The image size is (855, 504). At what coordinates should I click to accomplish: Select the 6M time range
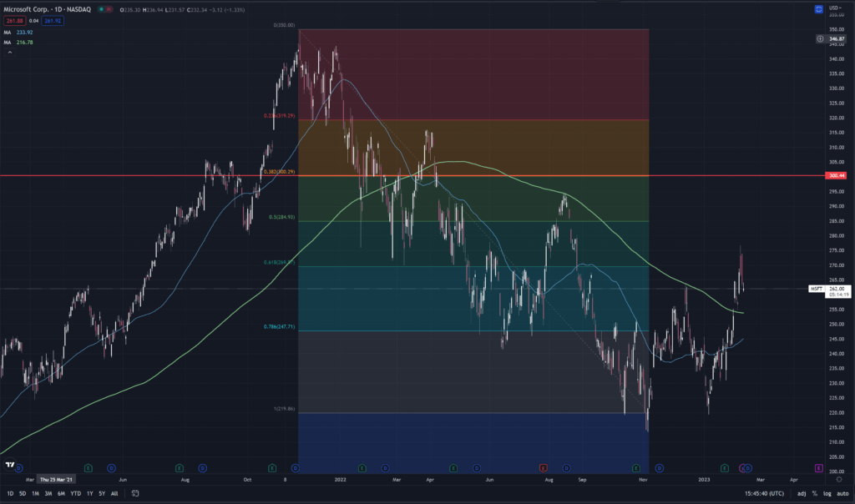coord(61,494)
